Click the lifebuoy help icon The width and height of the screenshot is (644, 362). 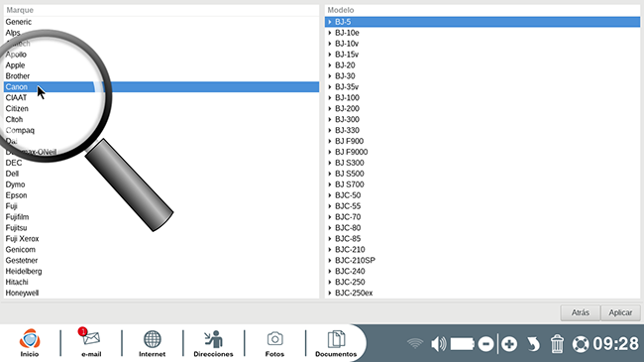point(581,344)
